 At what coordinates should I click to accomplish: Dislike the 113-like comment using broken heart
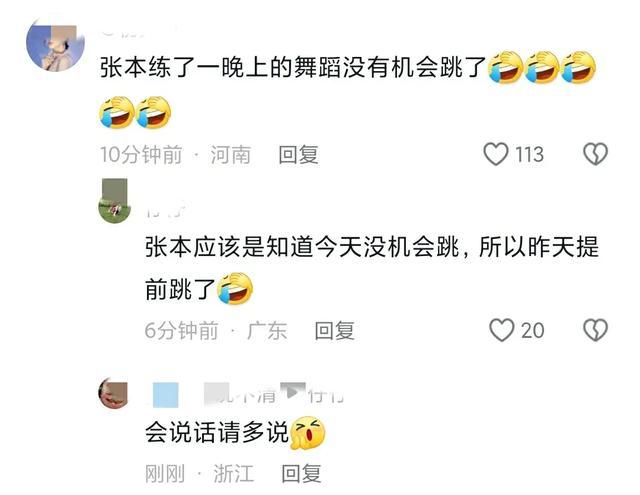(596, 154)
